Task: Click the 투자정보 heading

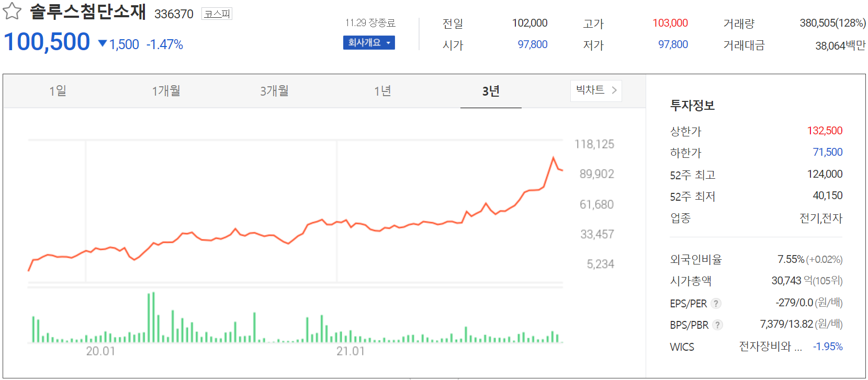Action: (692, 105)
